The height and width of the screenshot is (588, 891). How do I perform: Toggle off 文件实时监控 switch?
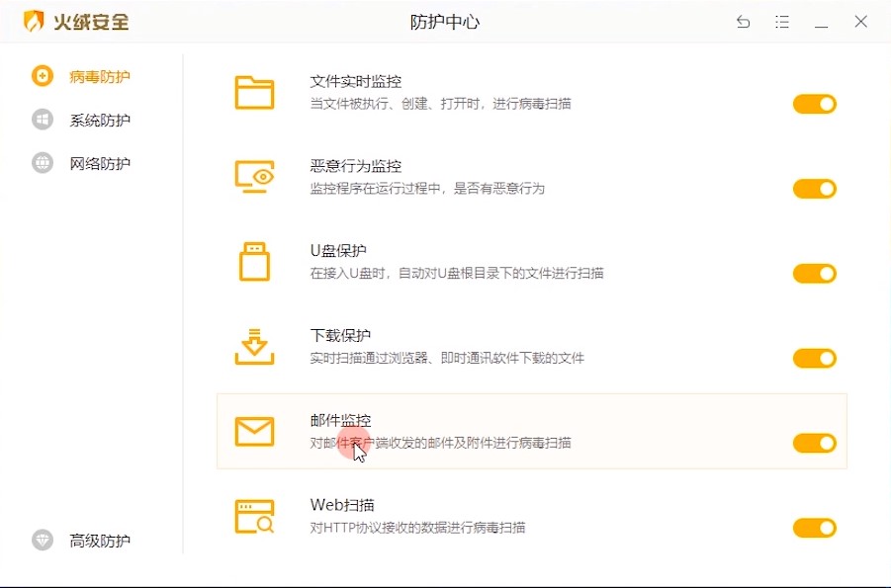pyautogui.click(x=815, y=104)
